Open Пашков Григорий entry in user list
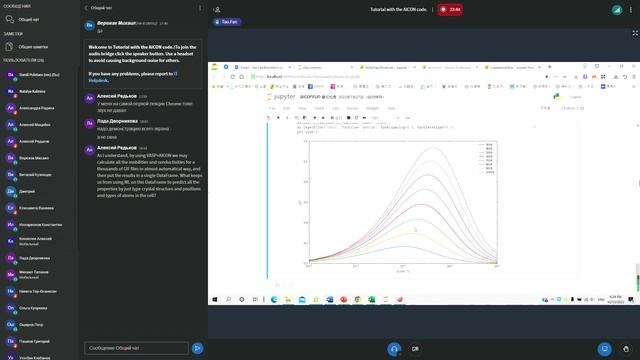The width and height of the screenshot is (640, 360). coord(34,341)
